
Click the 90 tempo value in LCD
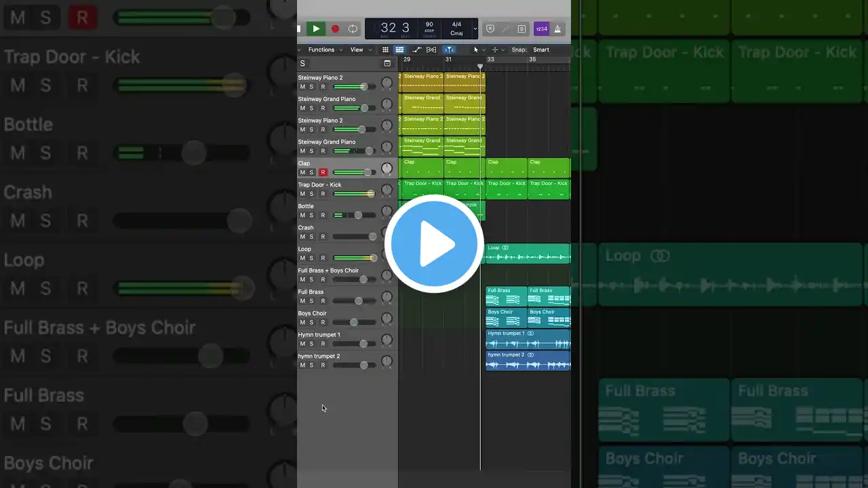pyautogui.click(x=429, y=24)
